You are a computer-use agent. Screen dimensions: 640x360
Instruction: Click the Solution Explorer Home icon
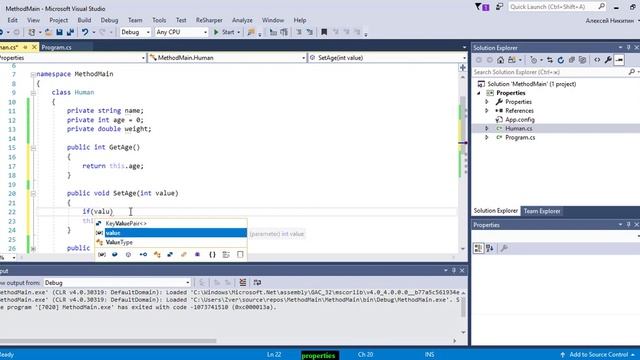500,60
